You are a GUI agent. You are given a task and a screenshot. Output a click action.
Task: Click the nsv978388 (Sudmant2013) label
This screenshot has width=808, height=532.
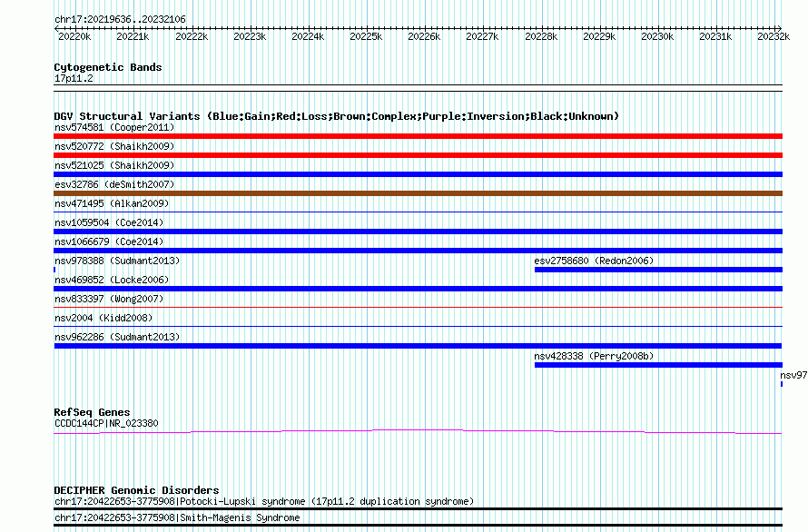[117, 261]
